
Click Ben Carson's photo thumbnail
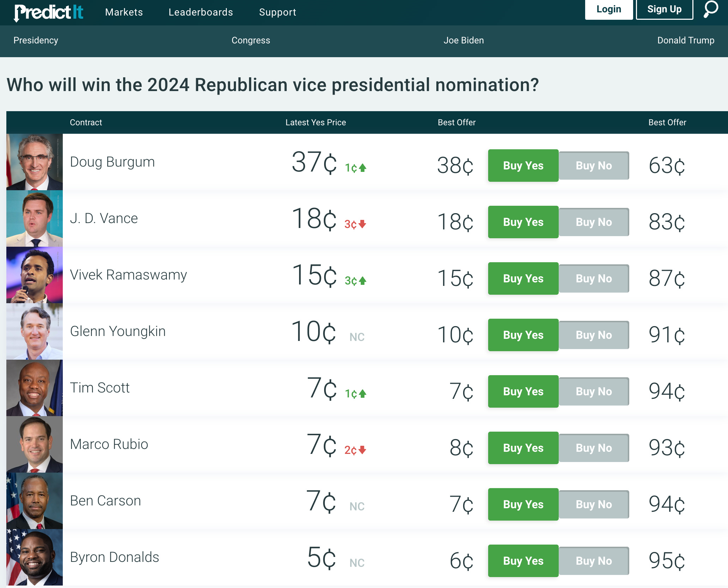pos(35,501)
